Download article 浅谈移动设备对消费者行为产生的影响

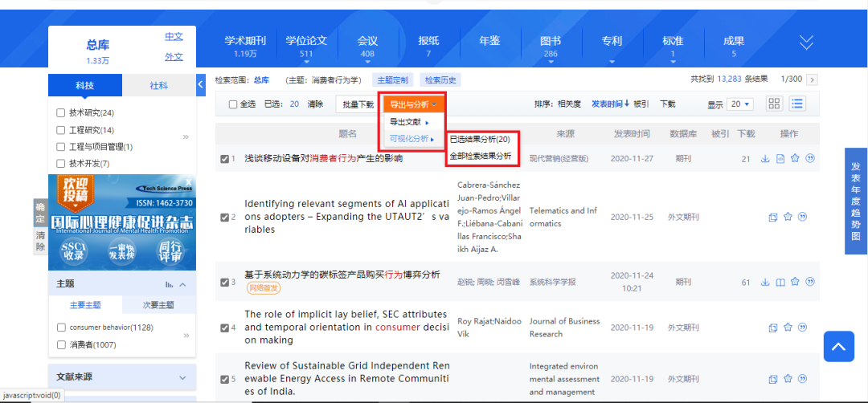tap(765, 159)
